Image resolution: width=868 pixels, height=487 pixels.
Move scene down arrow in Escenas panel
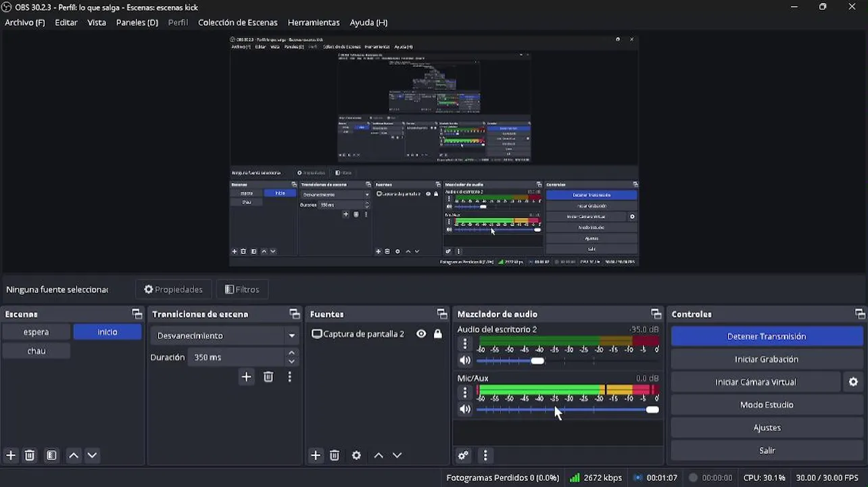93,455
